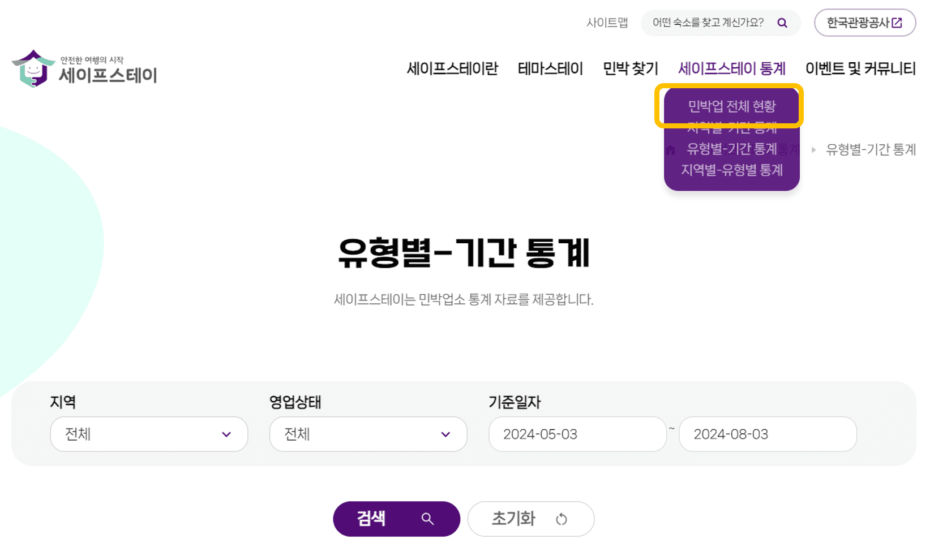Click the home icon in the breadcrumb
This screenshot has height=560, width=930.
tap(671, 149)
